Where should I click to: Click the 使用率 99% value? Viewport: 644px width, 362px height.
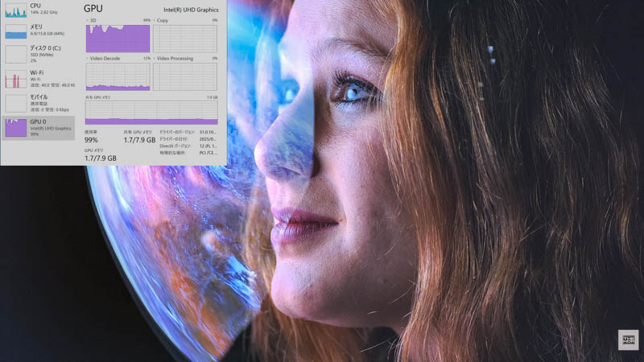click(91, 140)
